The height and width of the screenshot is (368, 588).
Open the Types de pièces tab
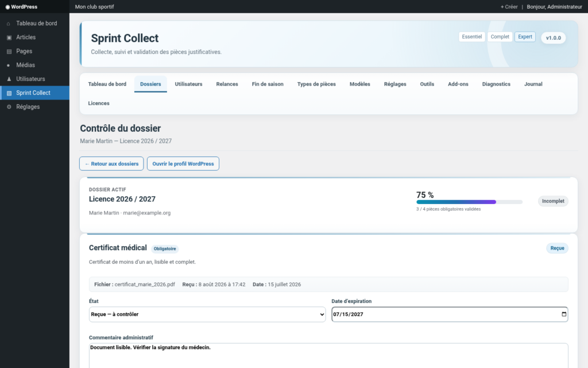click(x=316, y=84)
